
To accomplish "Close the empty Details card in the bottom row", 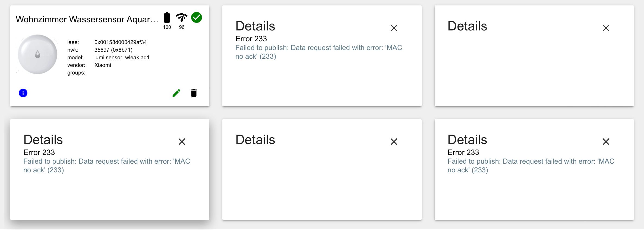I will 394,142.
